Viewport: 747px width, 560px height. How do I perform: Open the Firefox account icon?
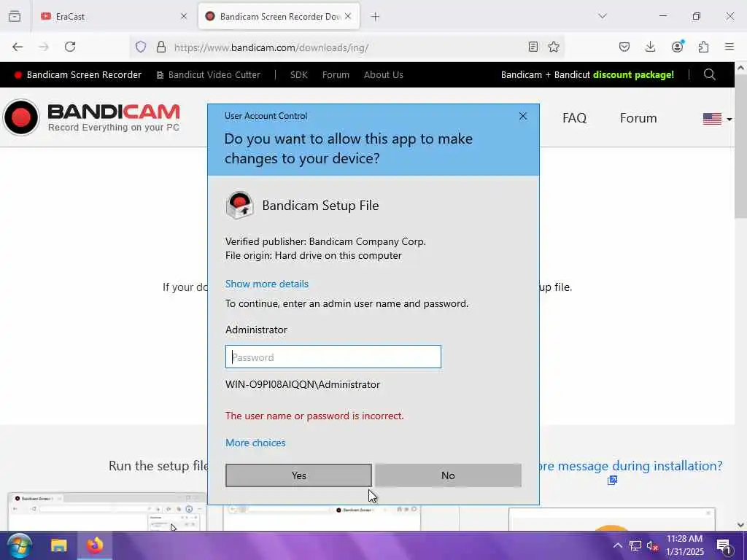point(677,46)
